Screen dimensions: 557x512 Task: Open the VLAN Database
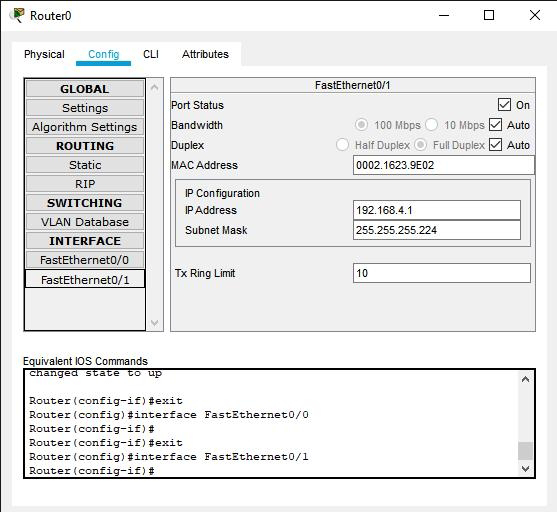click(x=85, y=222)
